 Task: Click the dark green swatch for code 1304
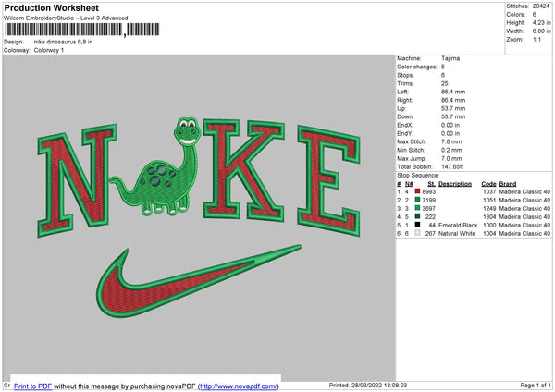point(418,216)
